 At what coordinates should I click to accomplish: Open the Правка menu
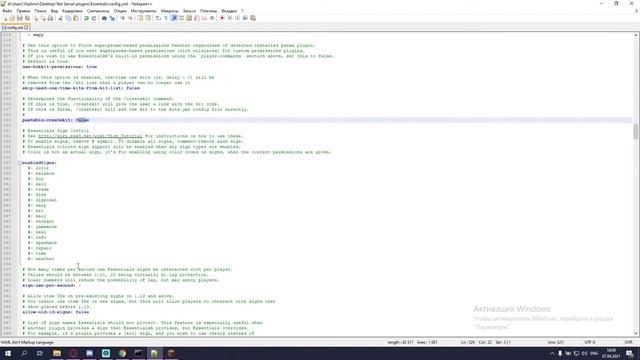tap(23, 11)
